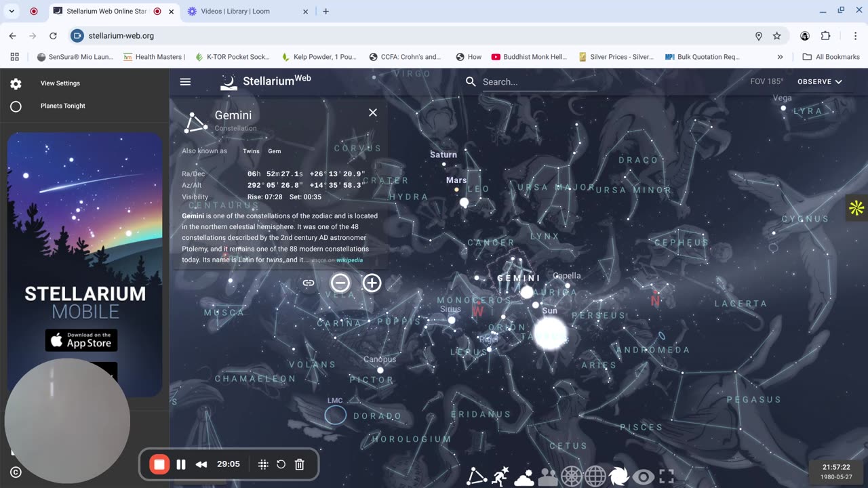Screen dimensions: 868x488
Task: Open new browser tab
Action: 325,12
